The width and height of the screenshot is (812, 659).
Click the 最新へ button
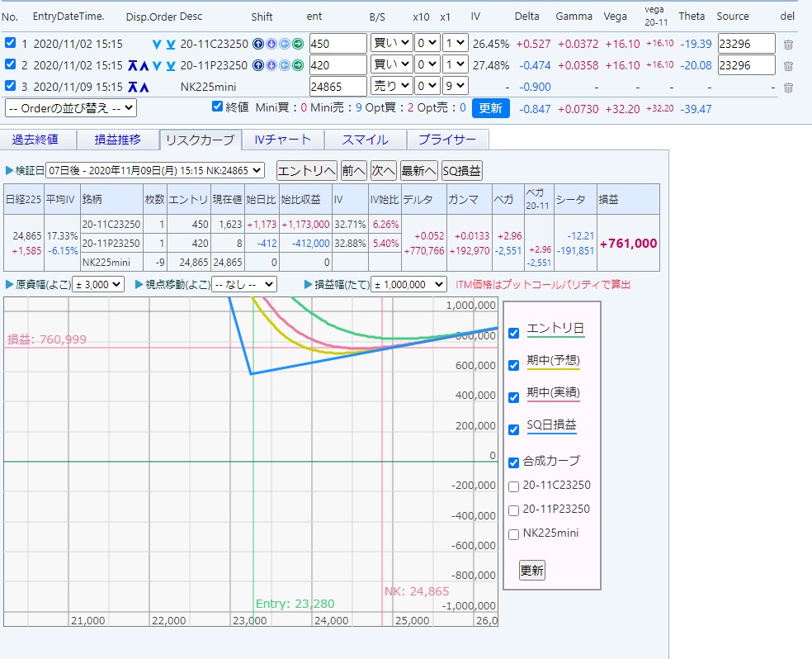pyautogui.click(x=419, y=170)
